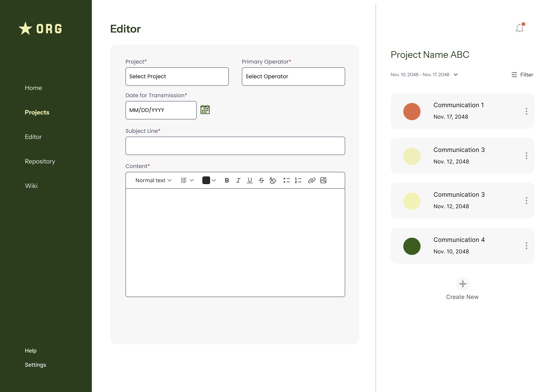The width and height of the screenshot is (551, 392).
Task: Expand the text color dropdown arrow
Action: coord(214,180)
